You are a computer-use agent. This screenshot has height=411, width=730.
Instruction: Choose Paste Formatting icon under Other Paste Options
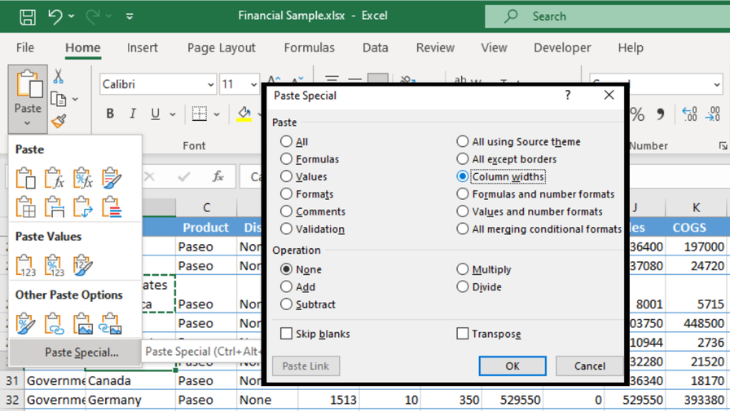tap(26, 324)
